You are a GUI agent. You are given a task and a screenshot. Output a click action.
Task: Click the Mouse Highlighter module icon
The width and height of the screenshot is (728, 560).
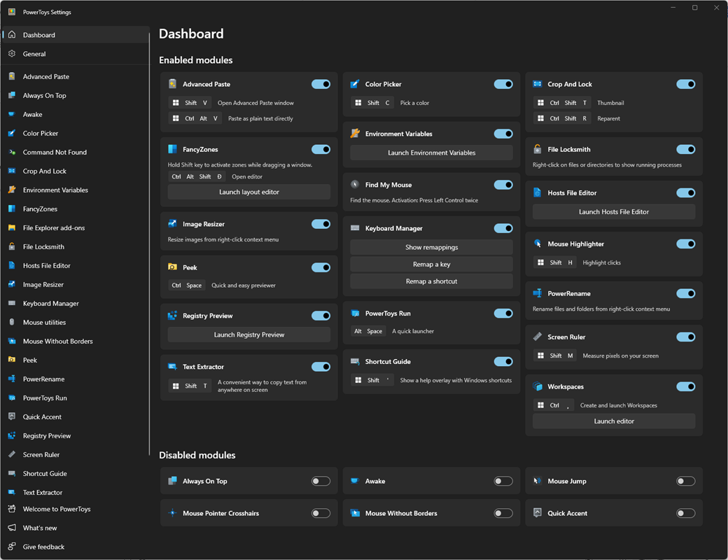(x=538, y=244)
